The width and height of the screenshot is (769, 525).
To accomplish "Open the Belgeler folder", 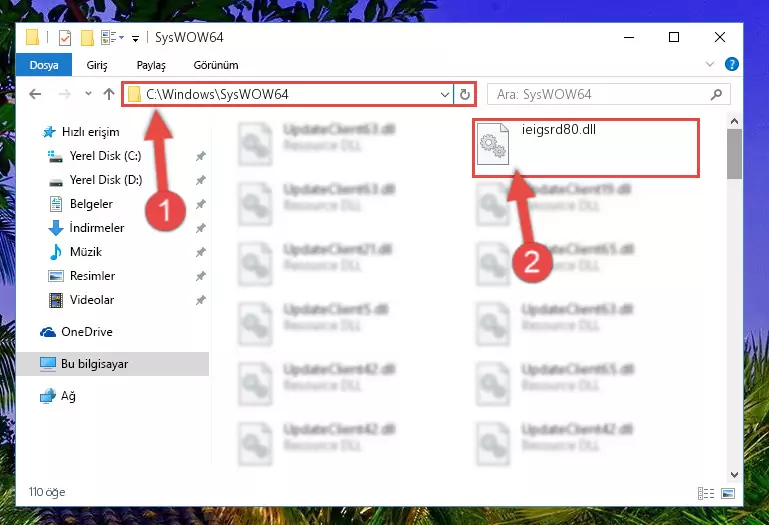I will [91, 204].
